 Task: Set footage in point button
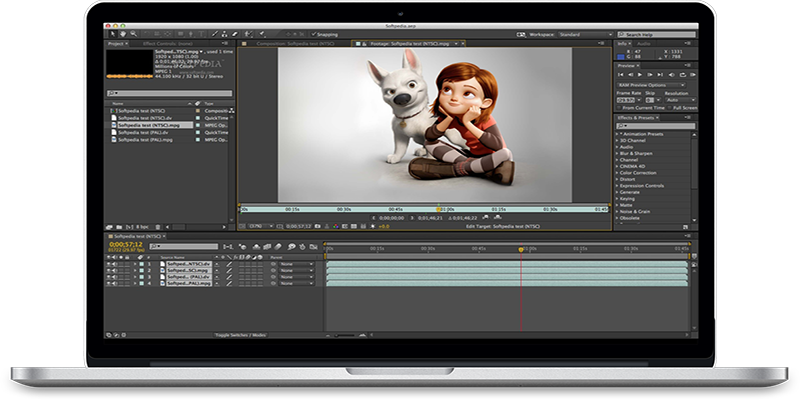[374, 218]
